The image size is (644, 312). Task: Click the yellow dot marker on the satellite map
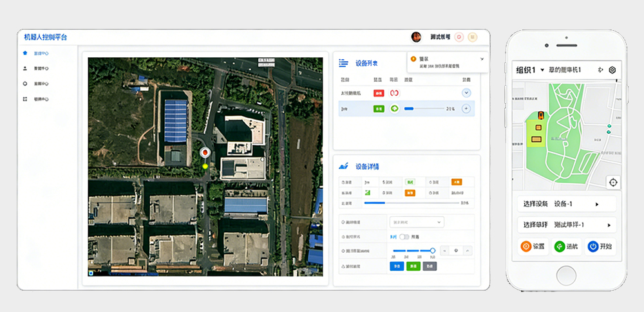coord(205,166)
